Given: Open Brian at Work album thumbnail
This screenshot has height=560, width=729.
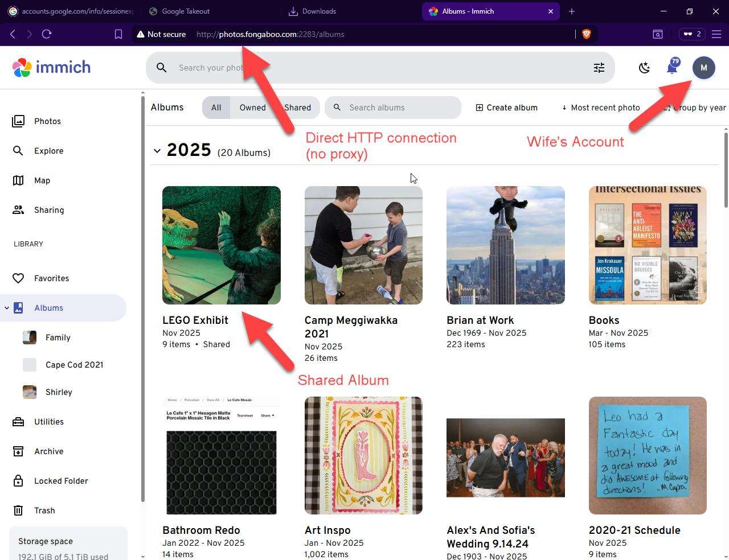Looking at the screenshot, I should 506,245.
